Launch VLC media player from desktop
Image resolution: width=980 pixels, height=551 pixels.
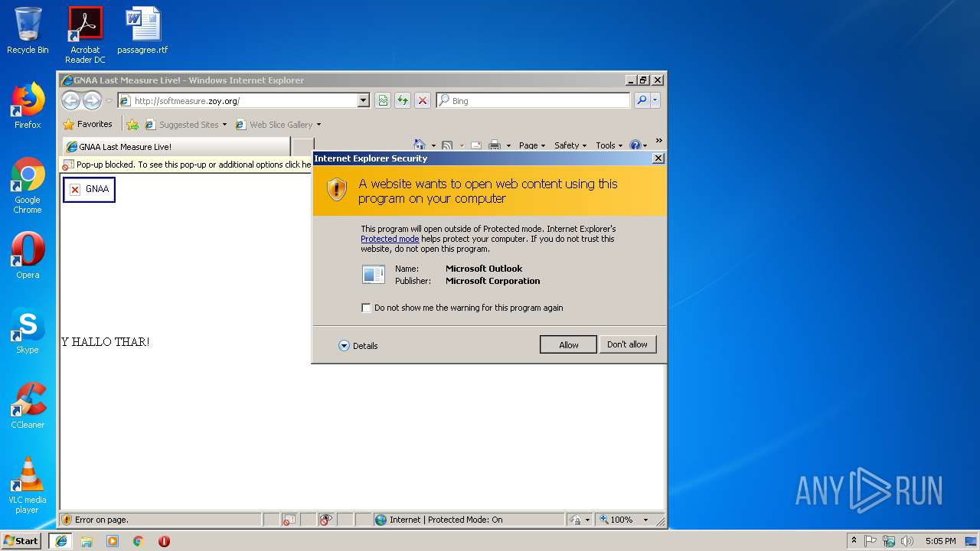tap(28, 485)
